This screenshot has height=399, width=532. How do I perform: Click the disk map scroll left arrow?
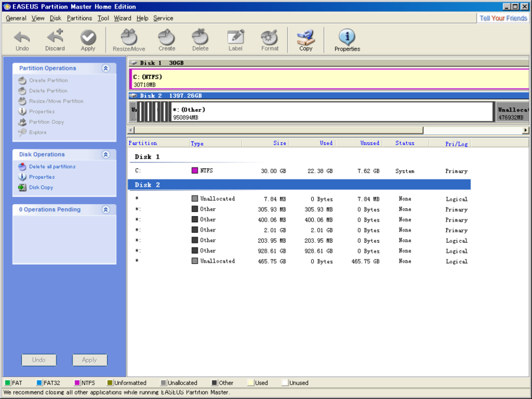[x=130, y=130]
